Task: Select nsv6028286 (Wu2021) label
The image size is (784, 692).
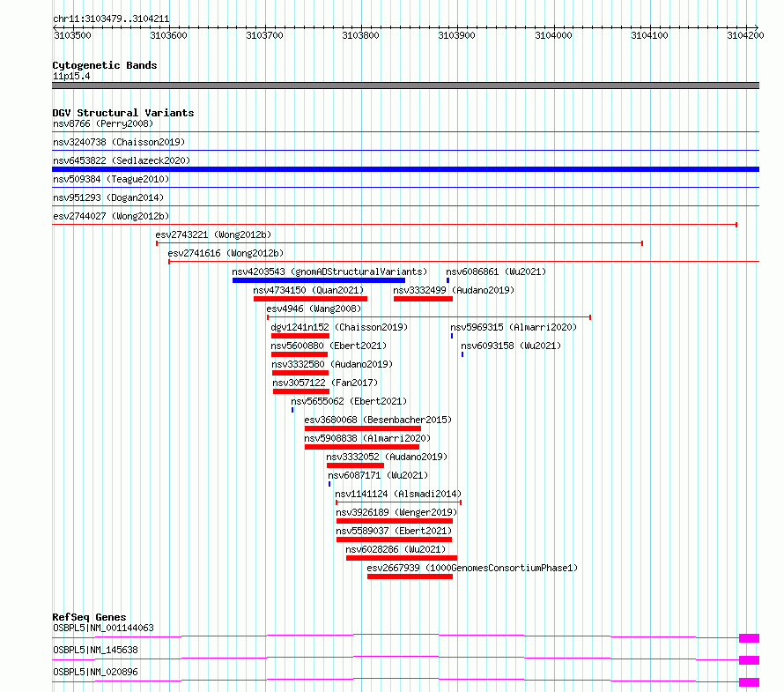Action: (396, 549)
